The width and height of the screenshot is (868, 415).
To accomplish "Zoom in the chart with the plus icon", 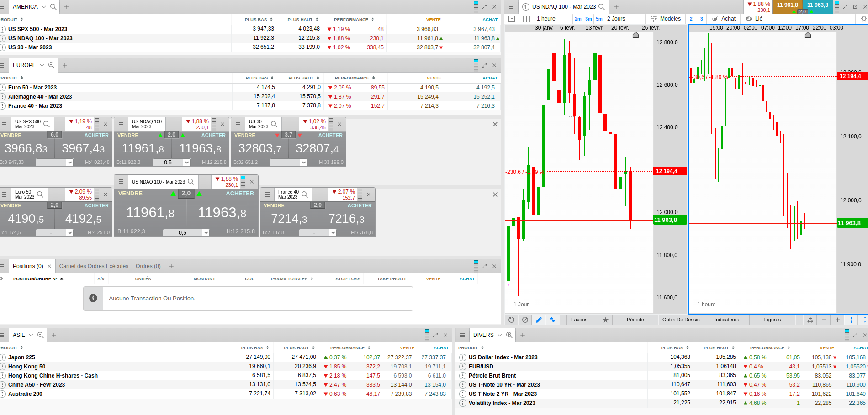I will click(x=837, y=320).
